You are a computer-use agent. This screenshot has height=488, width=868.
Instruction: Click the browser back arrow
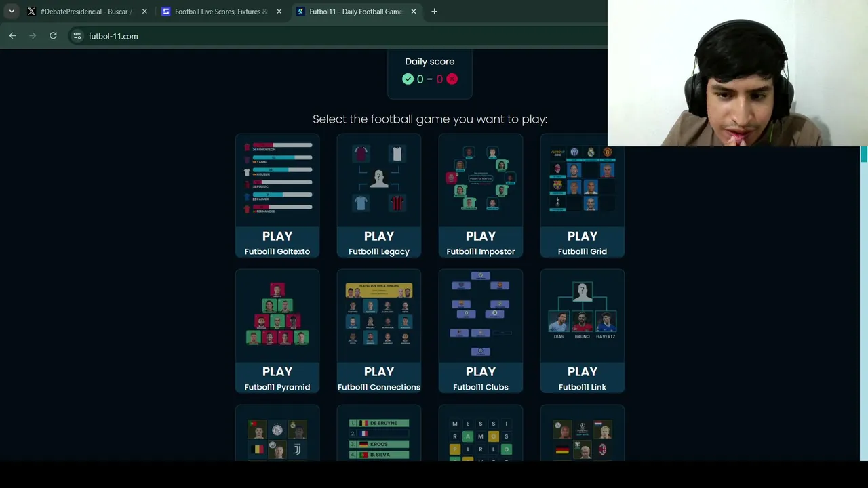pyautogui.click(x=12, y=36)
